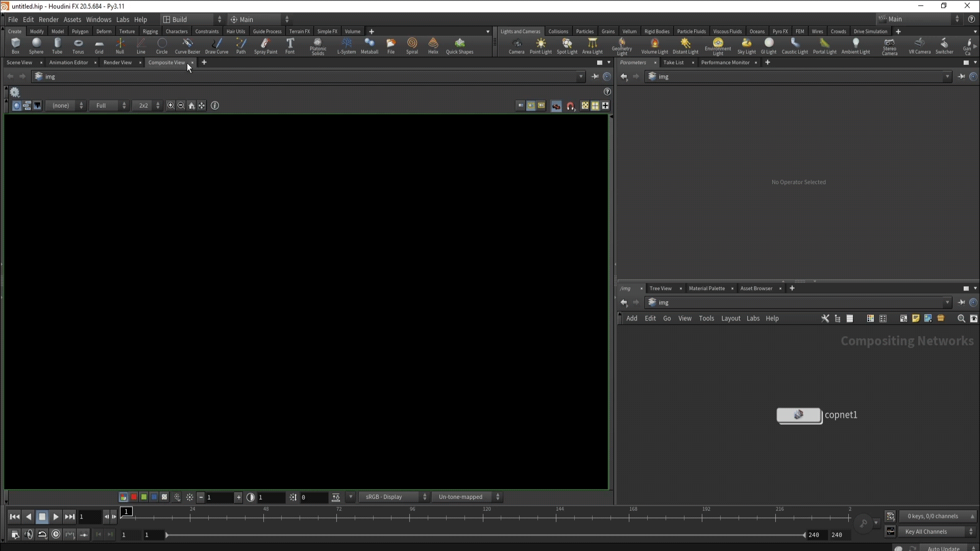Image resolution: width=980 pixels, height=551 pixels.
Task: Toggle alpha channel display button
Action: pos(164,497)
